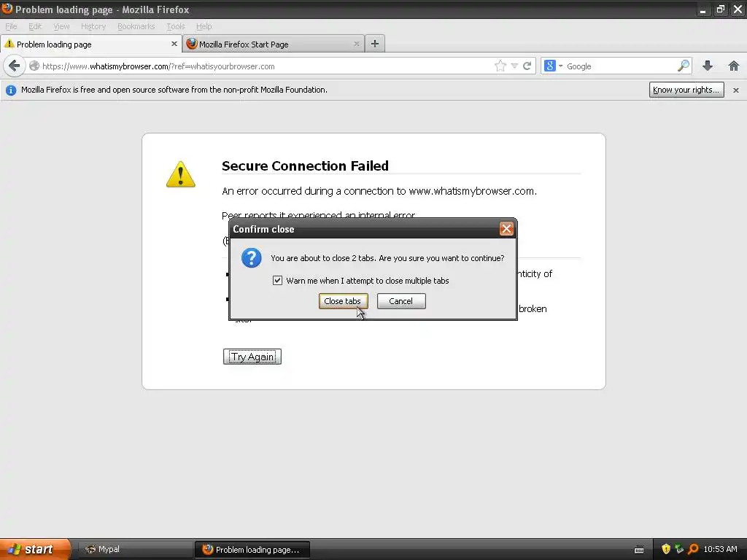Open the URL history dropdown arrow
Screen dimensions: 747x560
[x=514, y=66]
